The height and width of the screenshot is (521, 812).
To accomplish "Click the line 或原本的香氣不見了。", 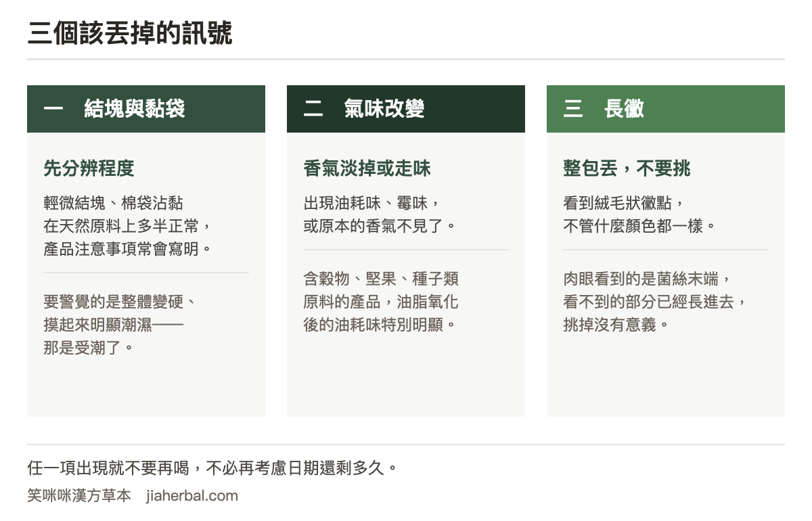I will pos(380,225).
